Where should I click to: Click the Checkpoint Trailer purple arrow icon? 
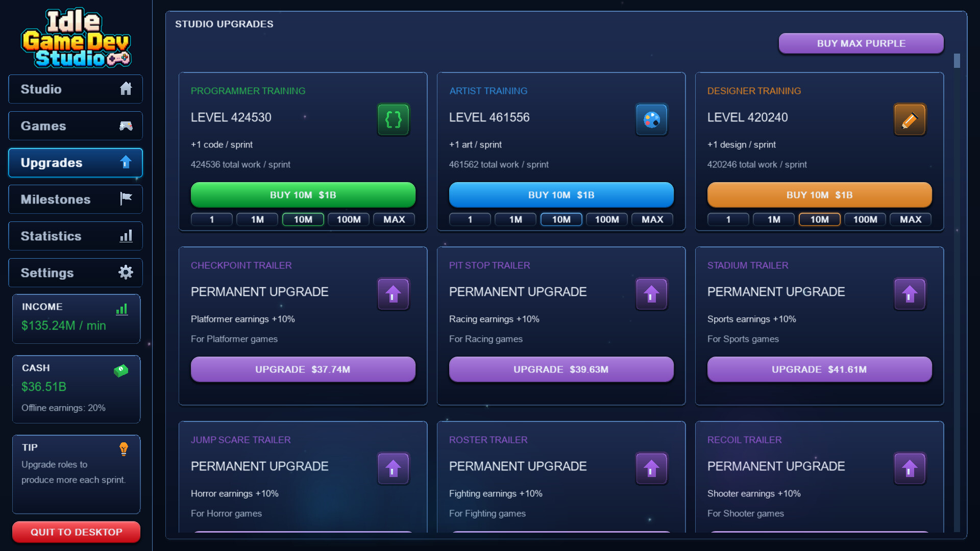pyautogui.click(x=393, y=294)
